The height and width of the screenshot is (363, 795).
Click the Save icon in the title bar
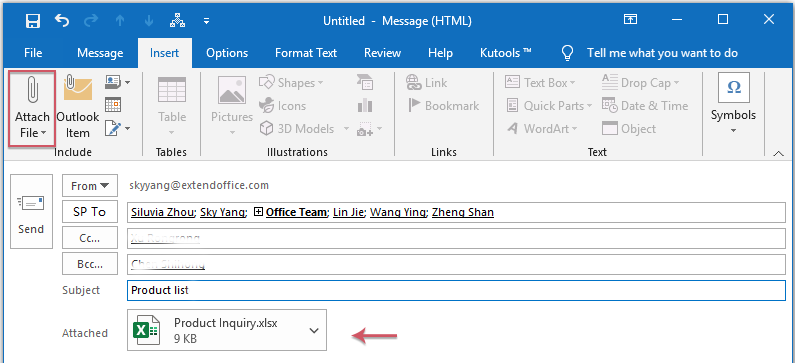coord(33,21)
